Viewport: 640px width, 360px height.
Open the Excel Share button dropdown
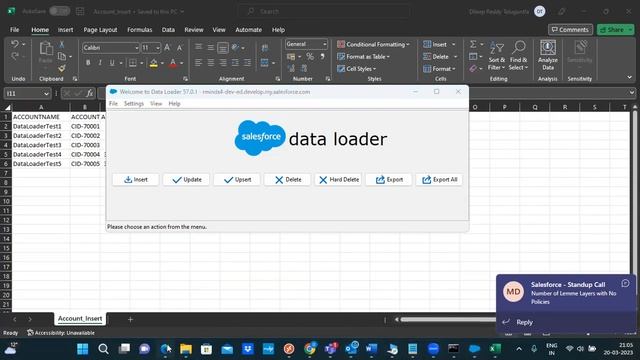coord(630,30)
